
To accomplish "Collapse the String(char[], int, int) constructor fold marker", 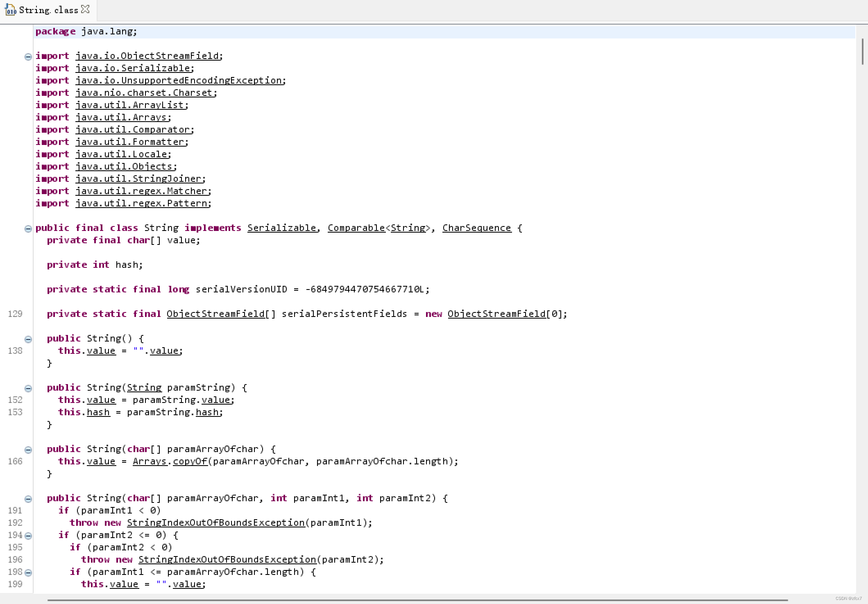I will pyautogui.click(x=28, y=499).
